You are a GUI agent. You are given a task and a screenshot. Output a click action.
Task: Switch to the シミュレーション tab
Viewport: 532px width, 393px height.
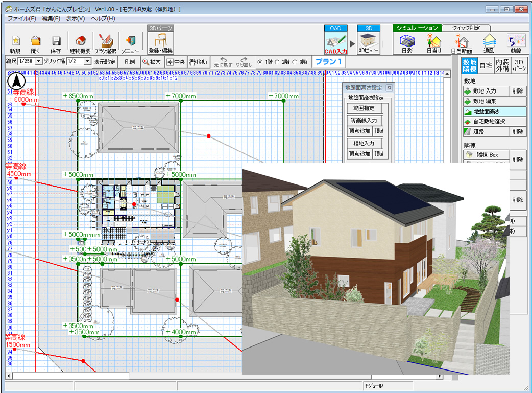417,28
